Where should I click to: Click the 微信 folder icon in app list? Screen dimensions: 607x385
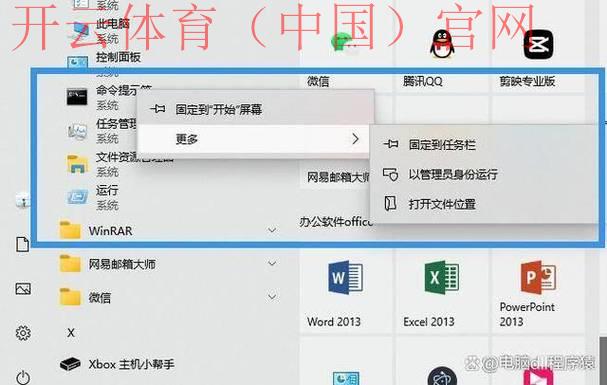click(x=70, y=297)
